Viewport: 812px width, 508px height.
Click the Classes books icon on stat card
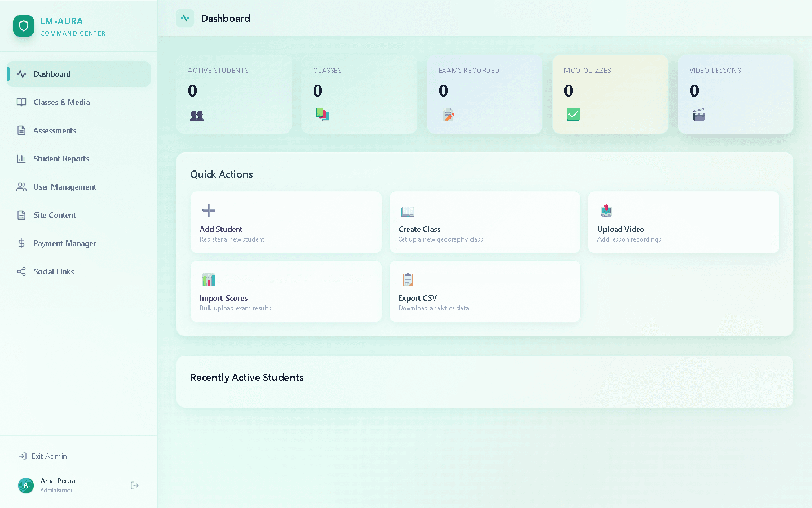click(323, 115)
